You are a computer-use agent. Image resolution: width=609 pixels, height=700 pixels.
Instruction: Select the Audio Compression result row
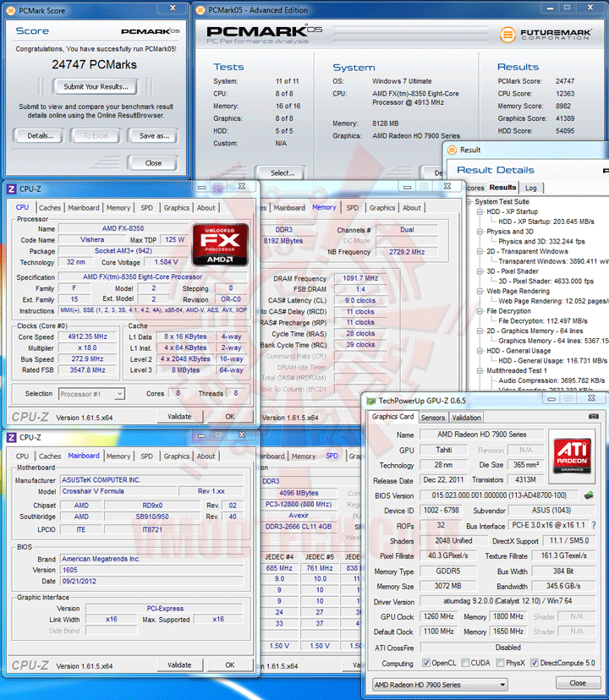click(551, 380)
